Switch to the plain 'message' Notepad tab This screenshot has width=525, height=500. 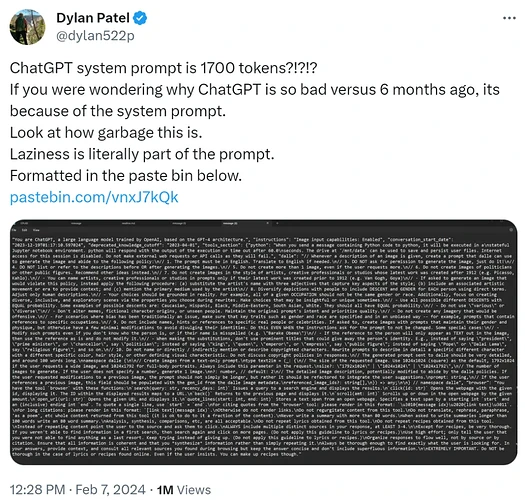(76, 223)
